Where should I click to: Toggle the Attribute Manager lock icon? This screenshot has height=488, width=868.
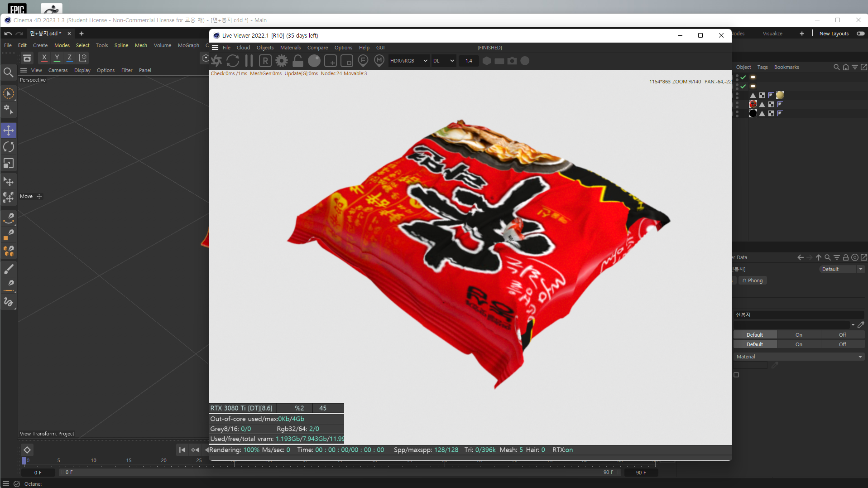coord(845,257)
